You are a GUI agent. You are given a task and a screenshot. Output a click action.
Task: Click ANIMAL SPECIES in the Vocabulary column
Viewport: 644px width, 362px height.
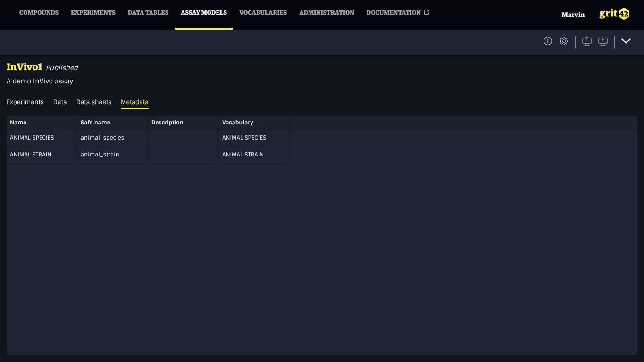(254, 138)
